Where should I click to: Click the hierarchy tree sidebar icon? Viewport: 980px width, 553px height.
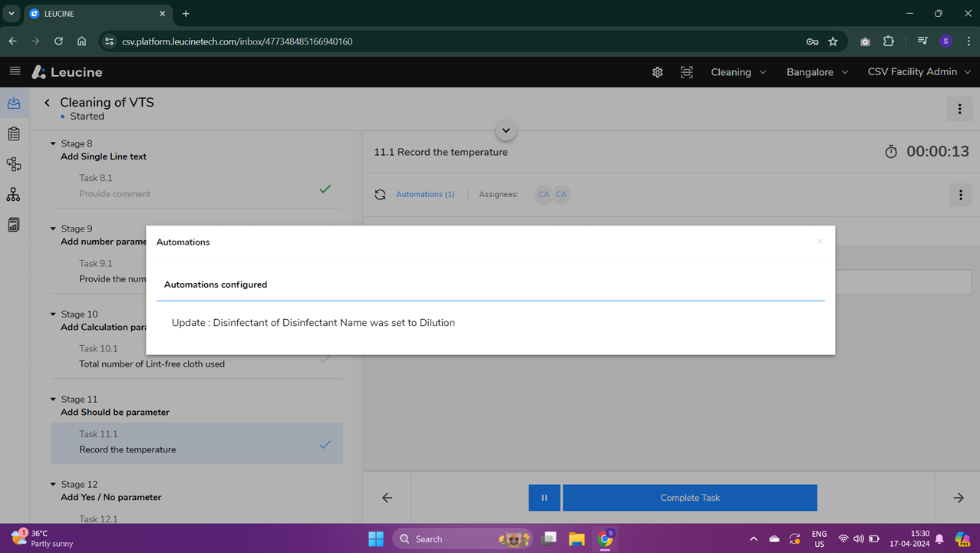coord(14,195)
